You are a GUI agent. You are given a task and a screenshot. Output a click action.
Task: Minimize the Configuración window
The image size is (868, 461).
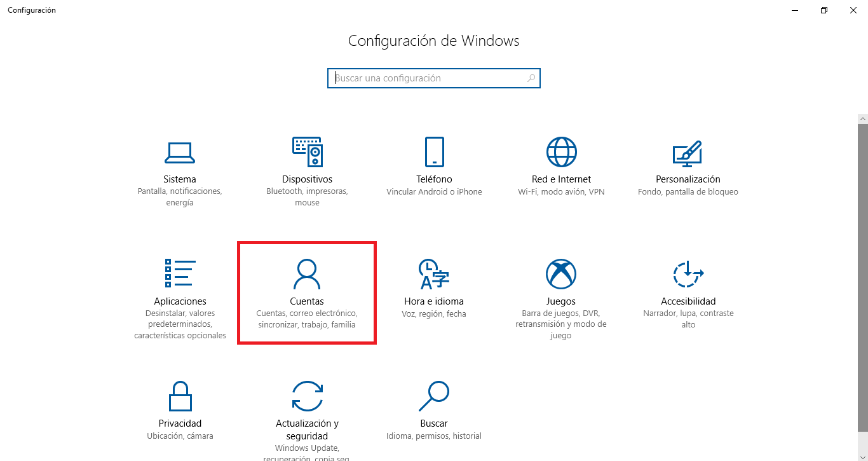[x=796, y=10]
